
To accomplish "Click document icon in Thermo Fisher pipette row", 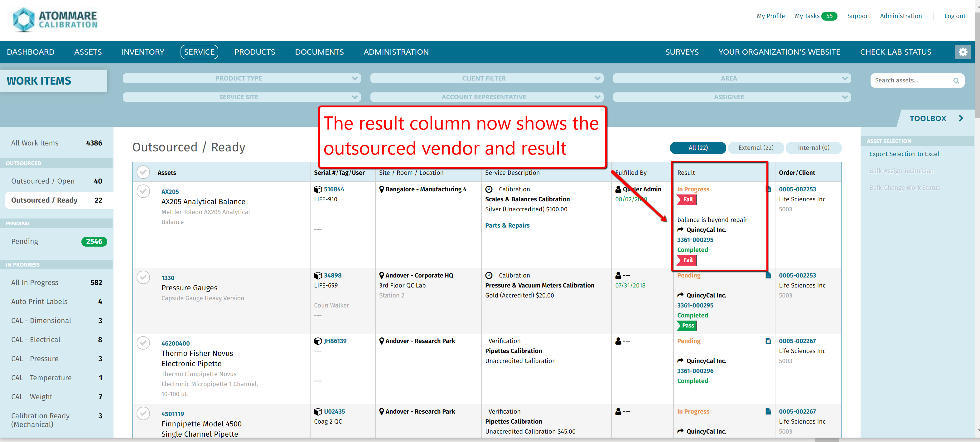I will click(768, 341).
